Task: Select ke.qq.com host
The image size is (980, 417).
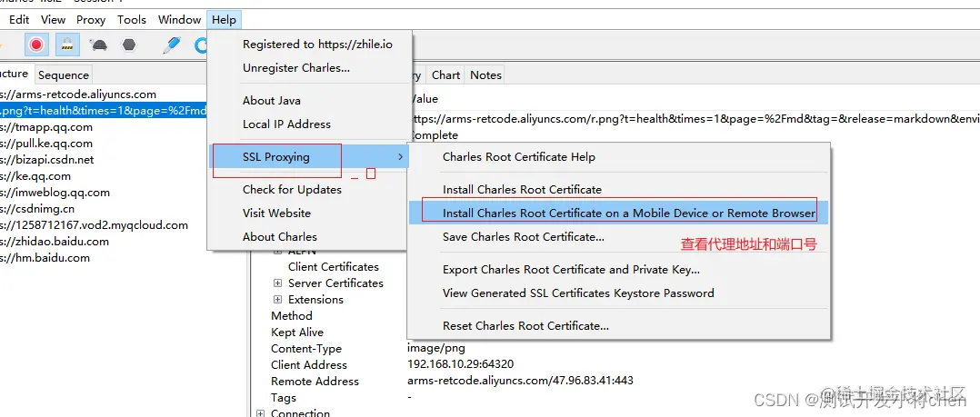Action: coord(35,176)
